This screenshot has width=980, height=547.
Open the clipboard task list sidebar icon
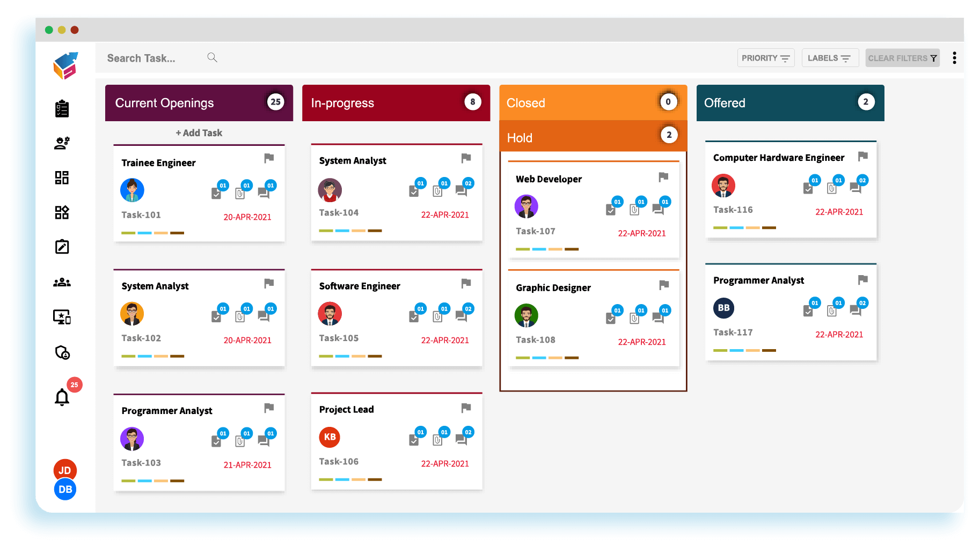pos(62,109)
